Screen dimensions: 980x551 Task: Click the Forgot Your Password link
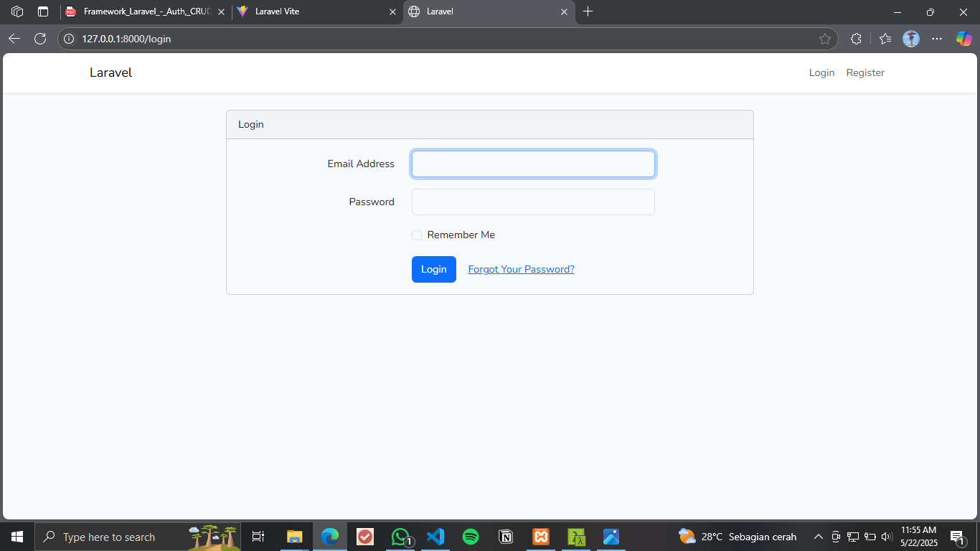tap(521, 269)
